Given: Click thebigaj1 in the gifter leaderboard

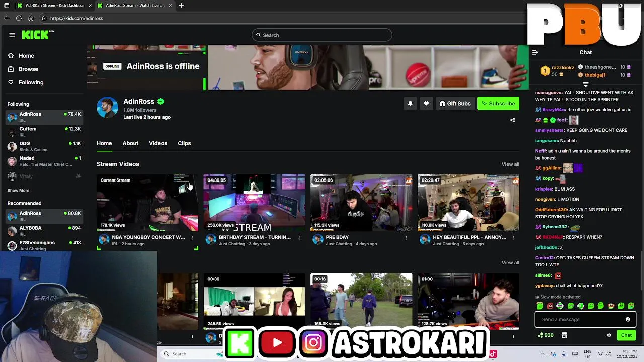Looking at the screenshot, I should [595, 75].
